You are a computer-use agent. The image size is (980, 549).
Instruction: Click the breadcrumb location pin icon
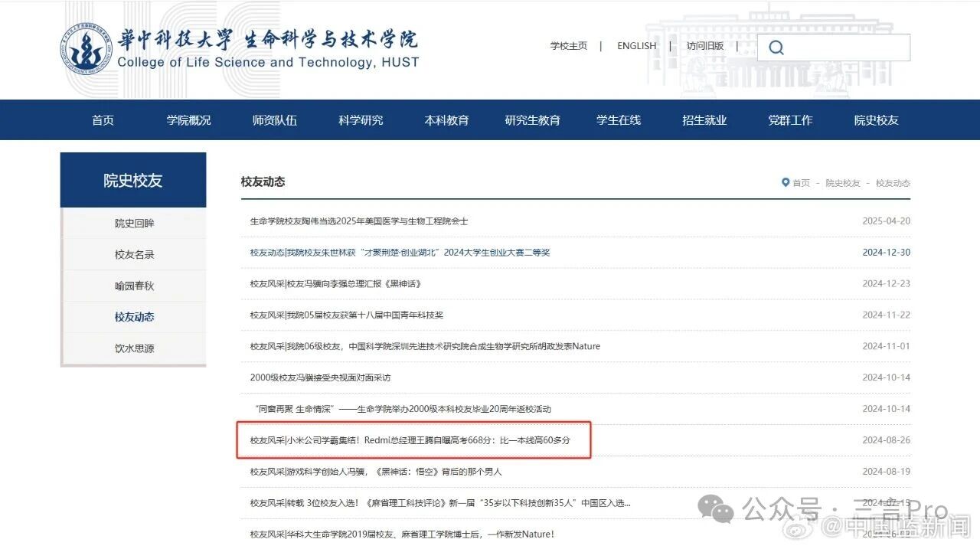(x=785, y=183)
